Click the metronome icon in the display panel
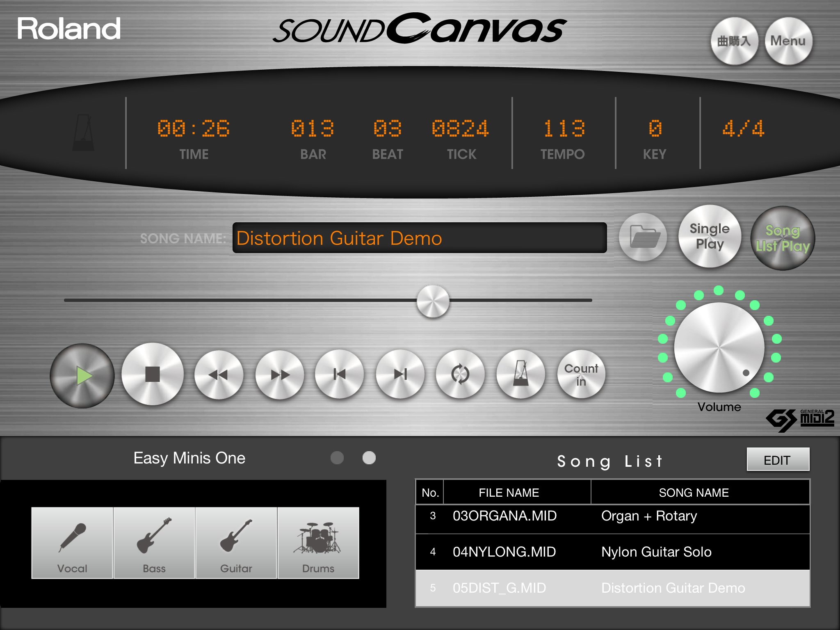 point(84,132)
